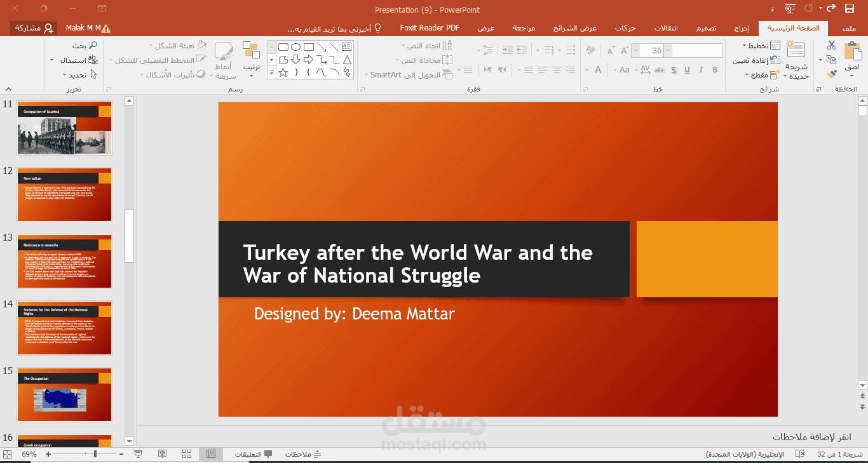Toggle Strikethrough abc button

pos(660,70)
